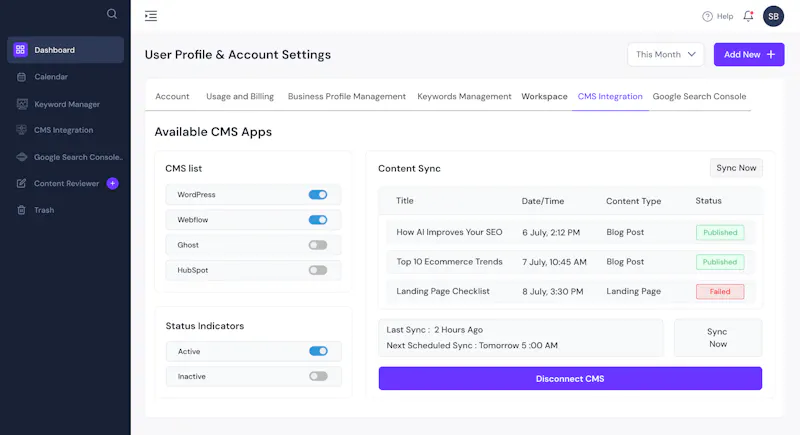
Task: Click Sync Now beside Content Sync heading
Action: (736, 168)
